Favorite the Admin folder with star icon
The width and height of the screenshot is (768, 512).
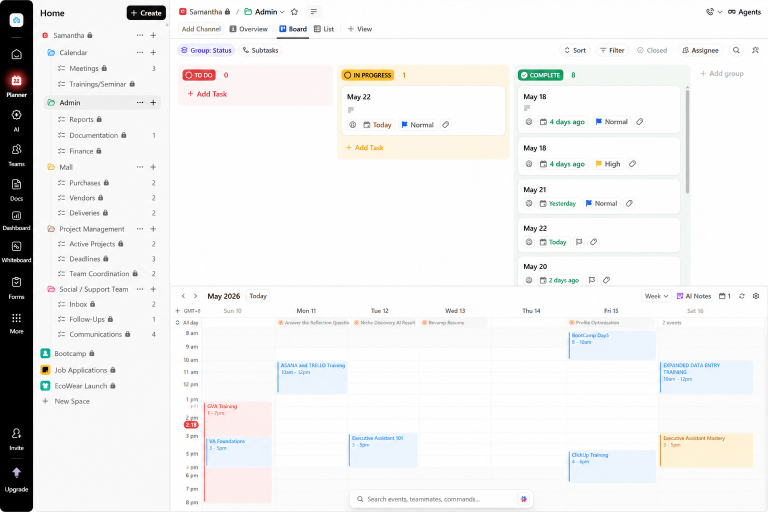(x=294, y=12)
